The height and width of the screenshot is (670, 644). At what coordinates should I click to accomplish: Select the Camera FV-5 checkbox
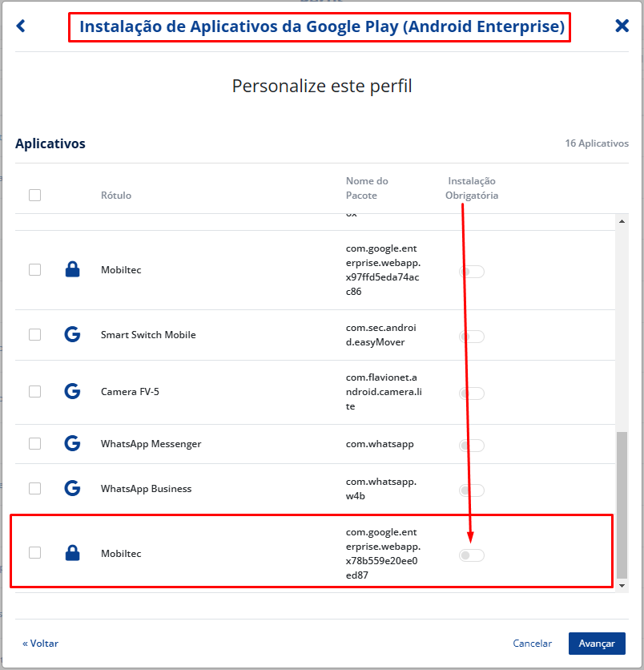pos(35,391)
